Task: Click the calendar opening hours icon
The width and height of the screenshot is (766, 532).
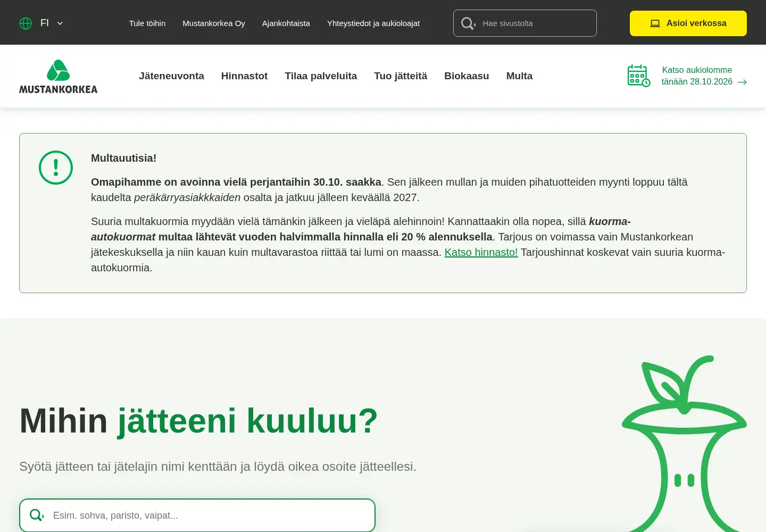Action: point(639,76)
